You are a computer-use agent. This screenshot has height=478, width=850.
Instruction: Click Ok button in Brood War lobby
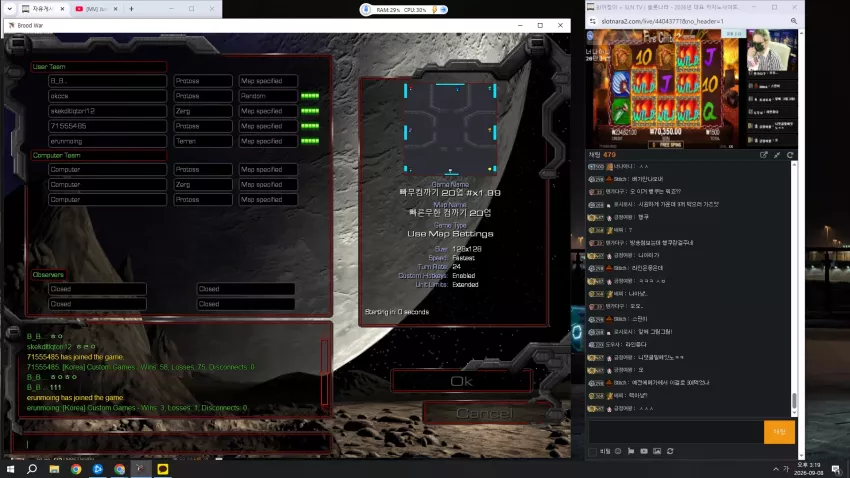point(461,382)
